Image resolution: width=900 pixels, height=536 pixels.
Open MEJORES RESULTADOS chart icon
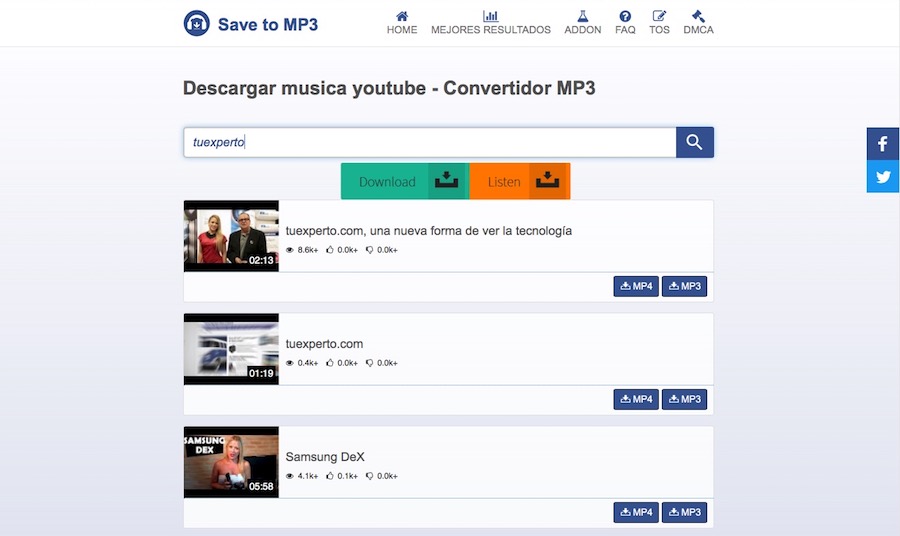[490, 16]
